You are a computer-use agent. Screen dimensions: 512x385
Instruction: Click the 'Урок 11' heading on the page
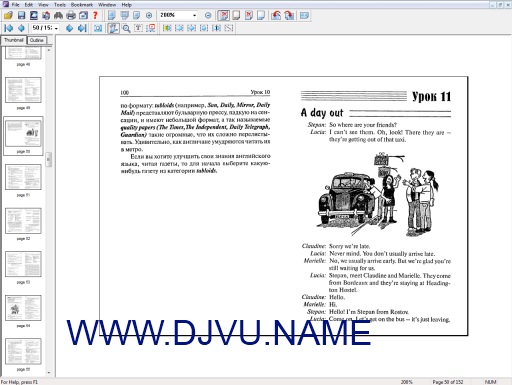coord(431,97)
